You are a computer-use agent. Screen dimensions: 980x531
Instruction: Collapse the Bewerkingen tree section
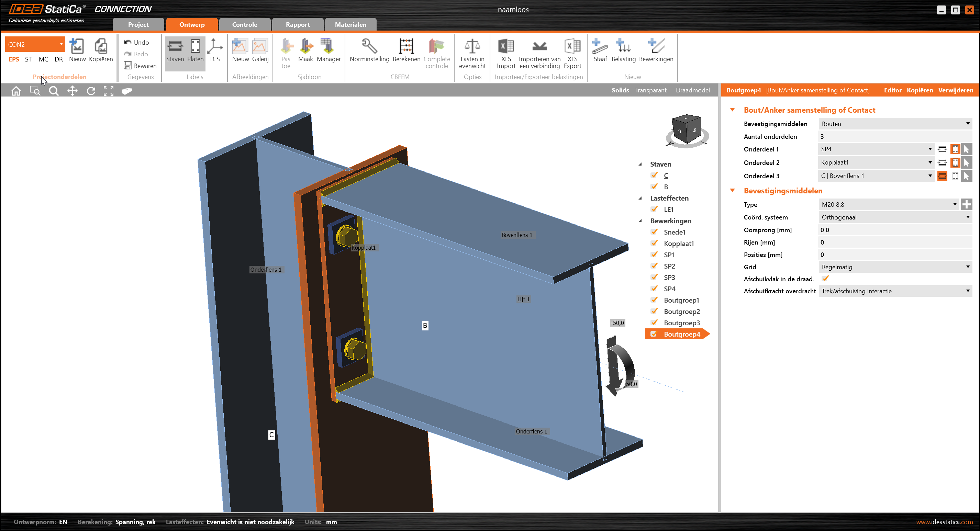tap(640, 221)
